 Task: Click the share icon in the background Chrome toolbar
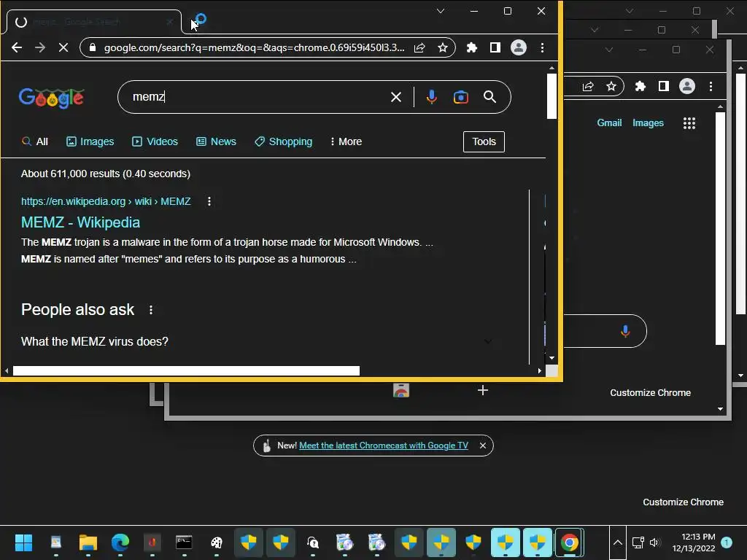[588, 86]
